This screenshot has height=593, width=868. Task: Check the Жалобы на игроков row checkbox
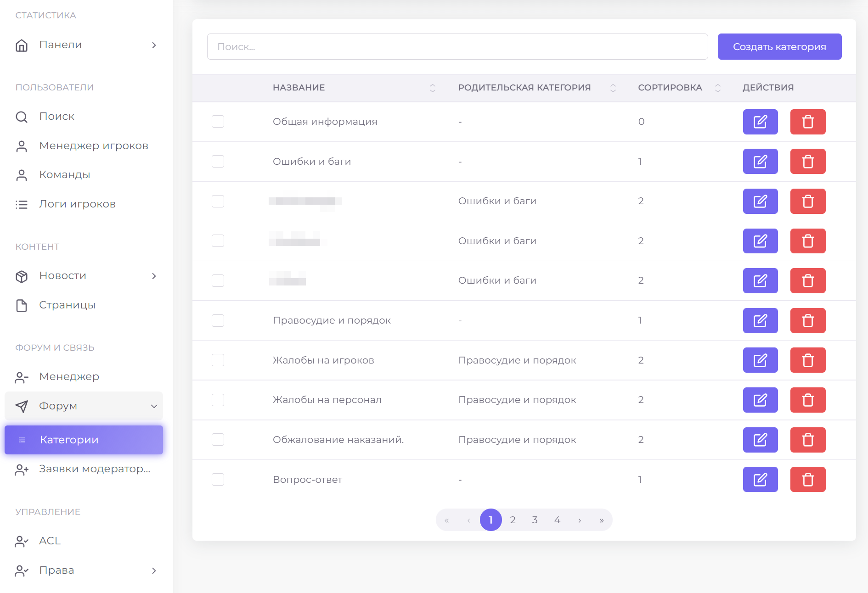pyautogui.click(x=218, y=360)
